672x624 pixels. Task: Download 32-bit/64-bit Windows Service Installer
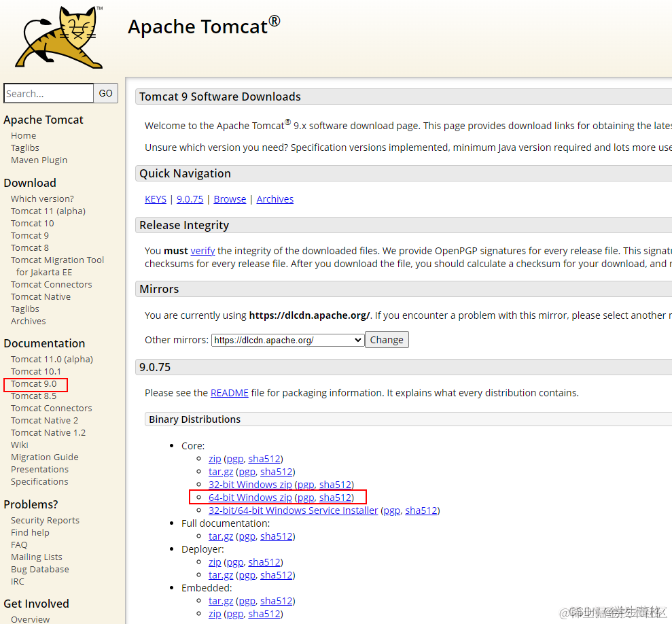coord(293,510)
